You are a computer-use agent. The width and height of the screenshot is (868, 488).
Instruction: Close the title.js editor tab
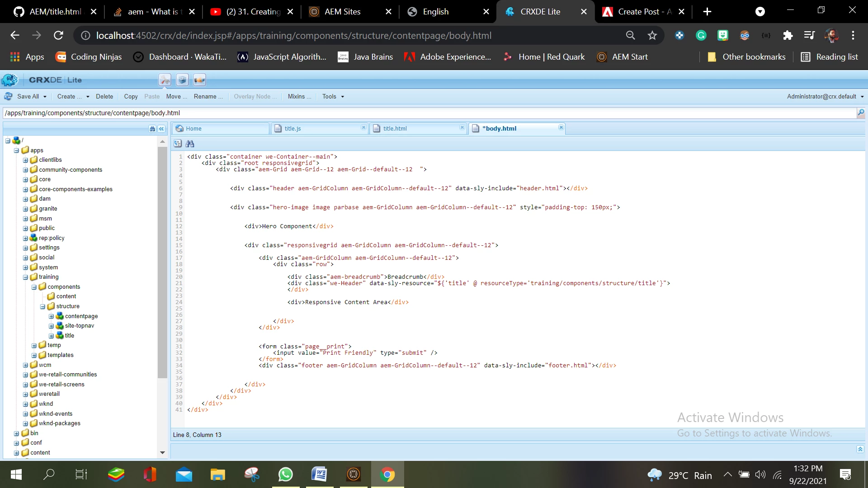[x=363, y=128]
